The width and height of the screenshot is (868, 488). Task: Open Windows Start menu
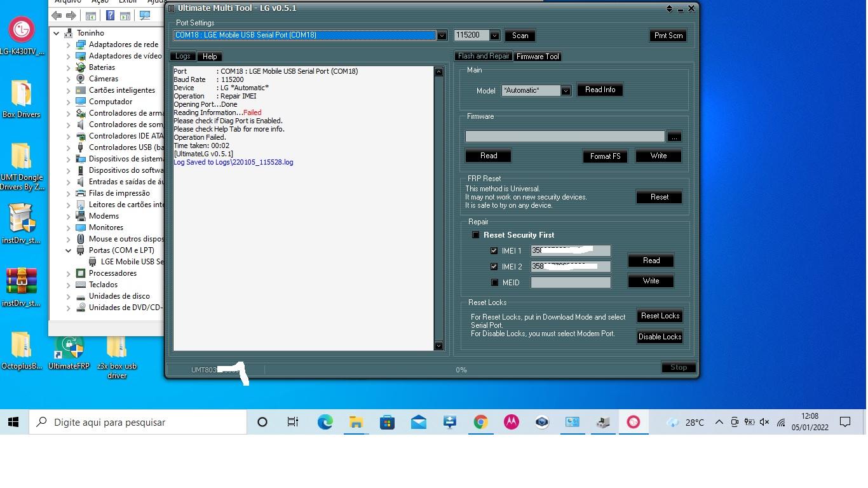pos(13,422)
